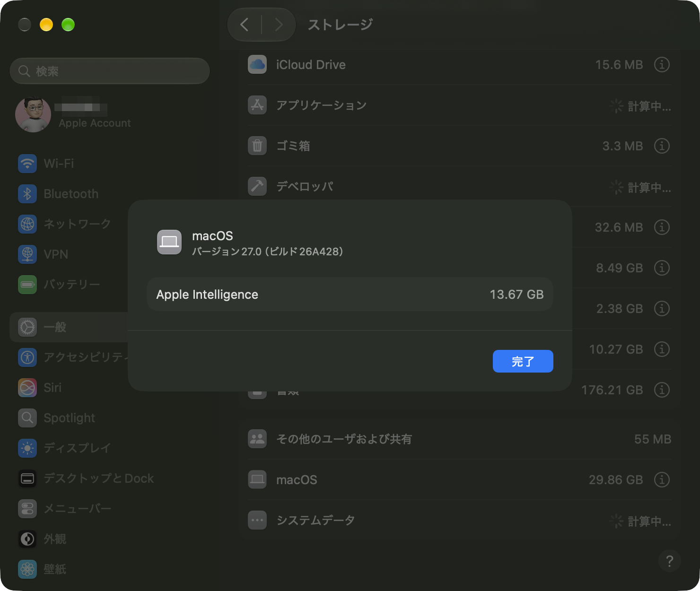The height and width of the screenshot is (591, 700).
Task: Click the その他のユーザおよび共有 people icon
Action: pyautogui.click(x=257, y=439)
